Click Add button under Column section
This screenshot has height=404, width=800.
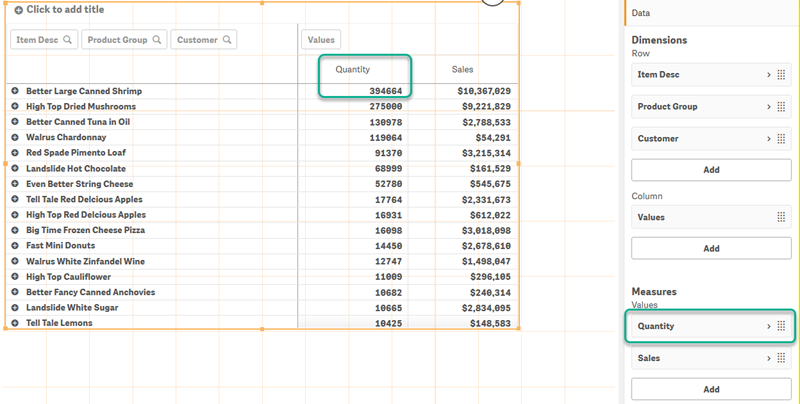click(x=711, y=248)
